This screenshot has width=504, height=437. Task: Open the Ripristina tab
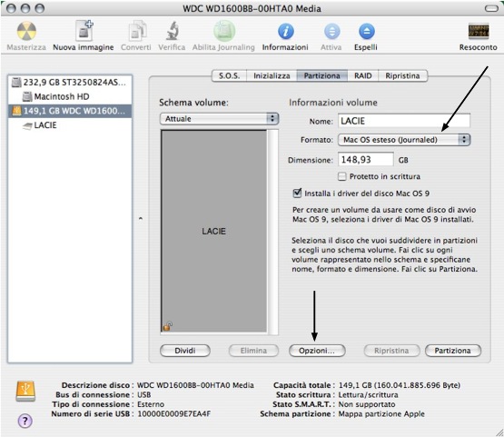pos(403,76)
